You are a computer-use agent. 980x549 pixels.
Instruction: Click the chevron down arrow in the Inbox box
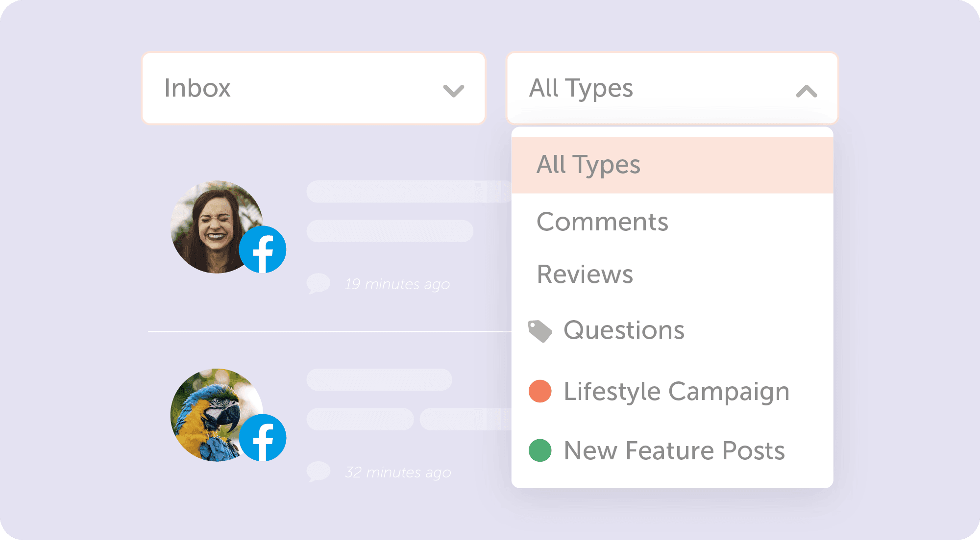[454, 91]
